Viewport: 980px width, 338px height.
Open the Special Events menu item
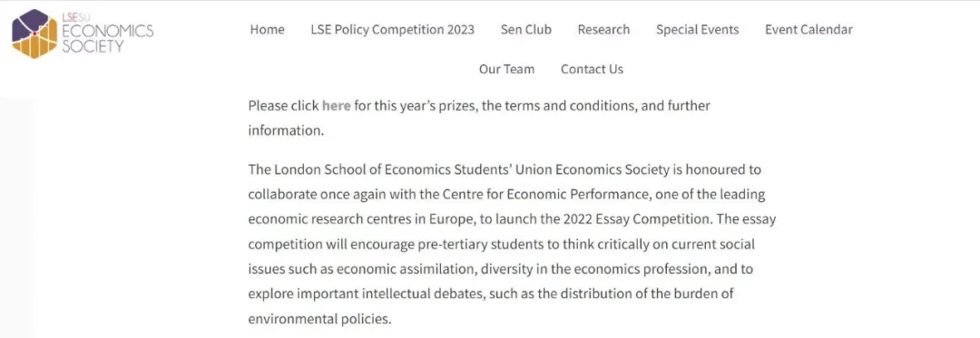pyautogui.click(x=697, y=29)
